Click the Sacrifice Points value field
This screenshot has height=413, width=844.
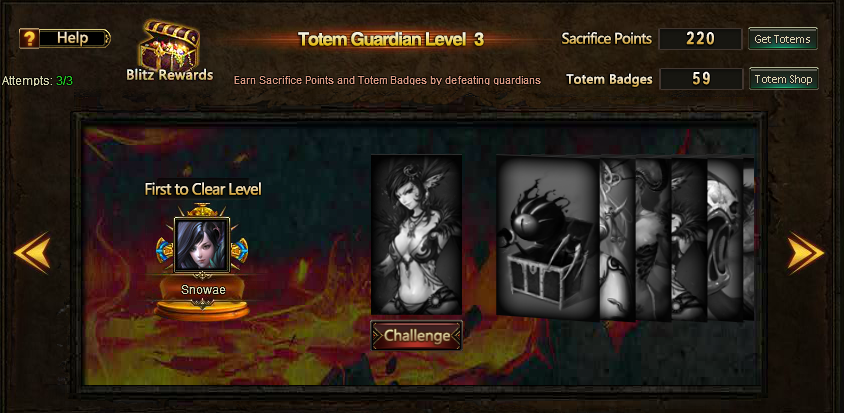pos(700,39)
